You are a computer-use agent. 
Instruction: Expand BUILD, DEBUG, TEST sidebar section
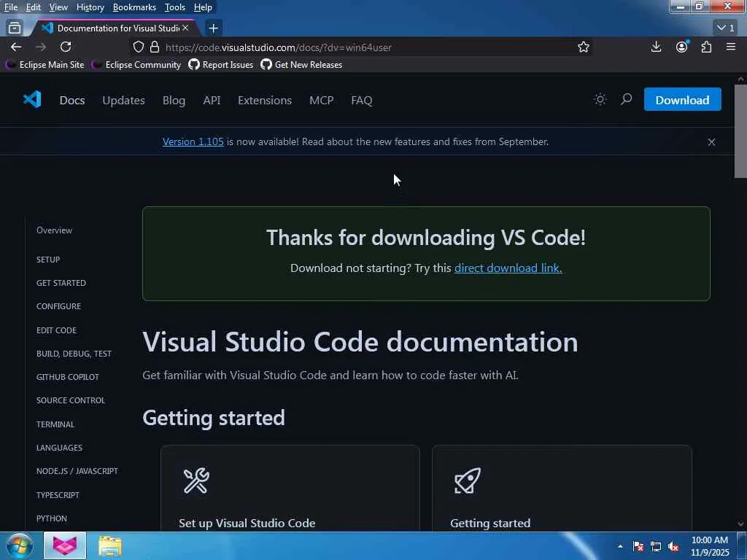click(74, 354)
